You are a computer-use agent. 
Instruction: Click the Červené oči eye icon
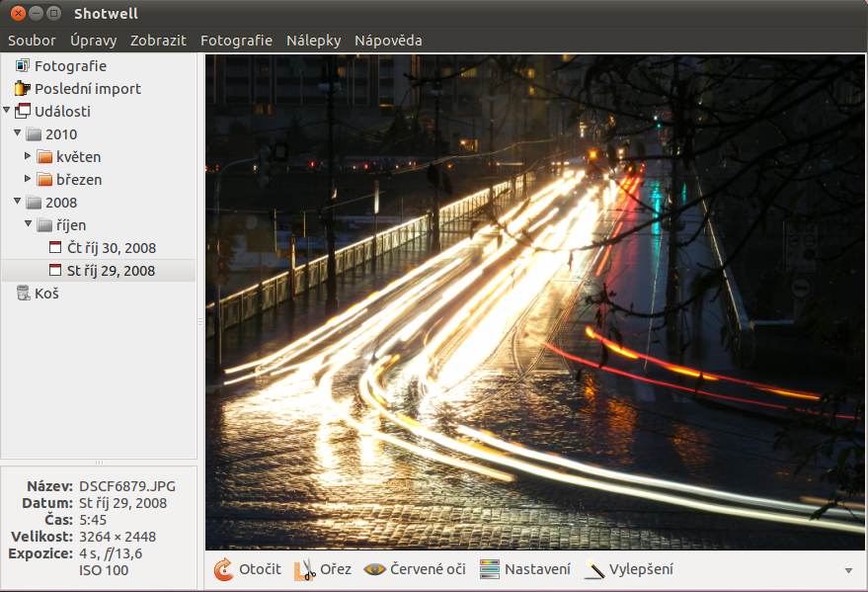coord(375,569)
